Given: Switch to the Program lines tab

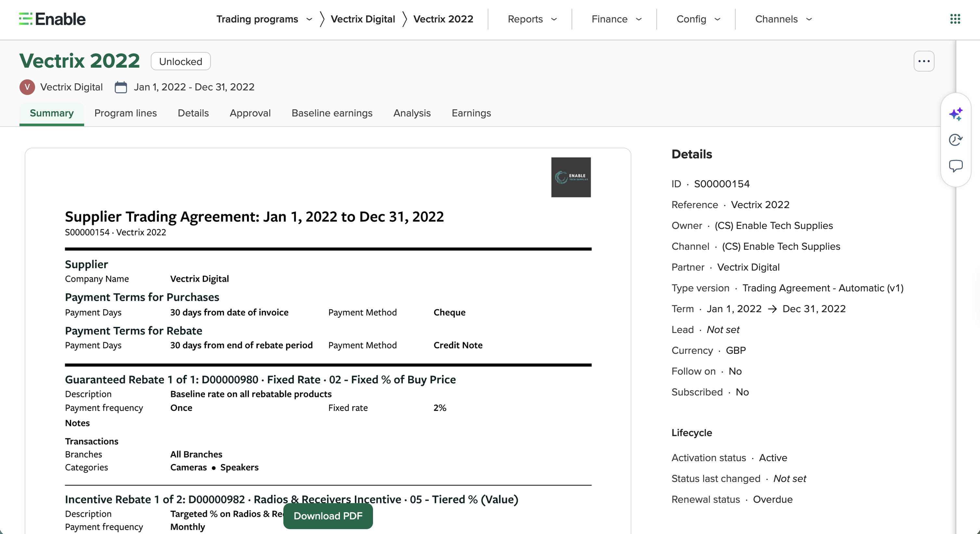Looking at the screenshot, I should click(x=125, y=113).
